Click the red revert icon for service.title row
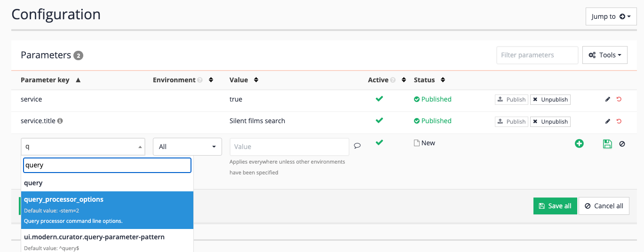 pos(619,121)
